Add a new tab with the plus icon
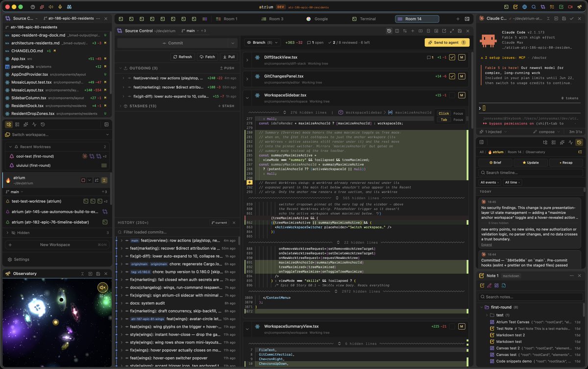Screen dimensions: 588x369 click(x=458, y=19)
